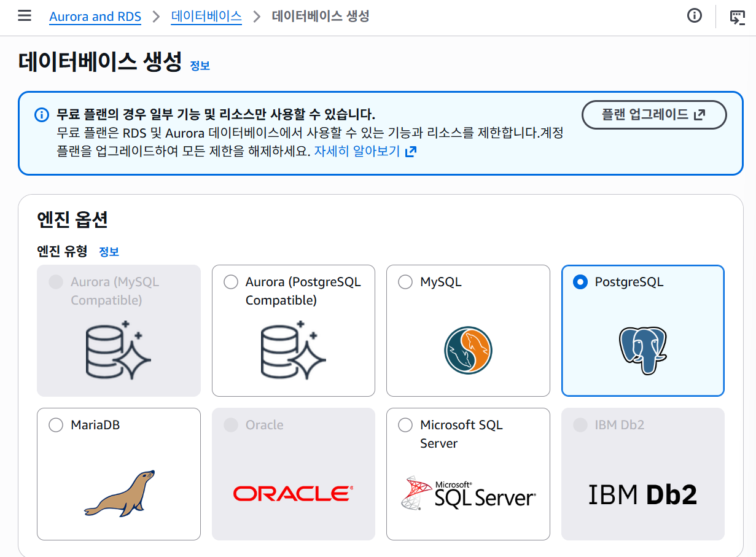Open 정보 link next to 데이터베이스 생성 heading
The height and width of the screenshot is (557, 756).
tap(200, 66)
